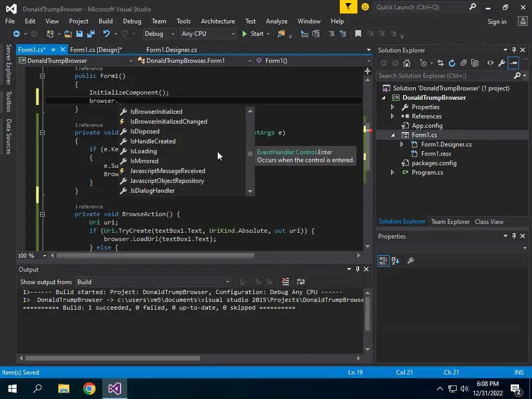Click the Start debugging button
The width and height of the screenshot is (532, 399).
pos(253,34)
